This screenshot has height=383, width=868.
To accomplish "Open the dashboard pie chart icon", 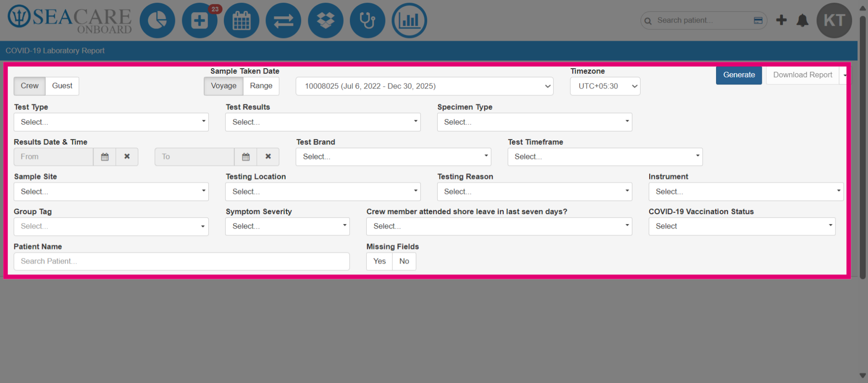I will pyautogui.click(x=157, y=20).
